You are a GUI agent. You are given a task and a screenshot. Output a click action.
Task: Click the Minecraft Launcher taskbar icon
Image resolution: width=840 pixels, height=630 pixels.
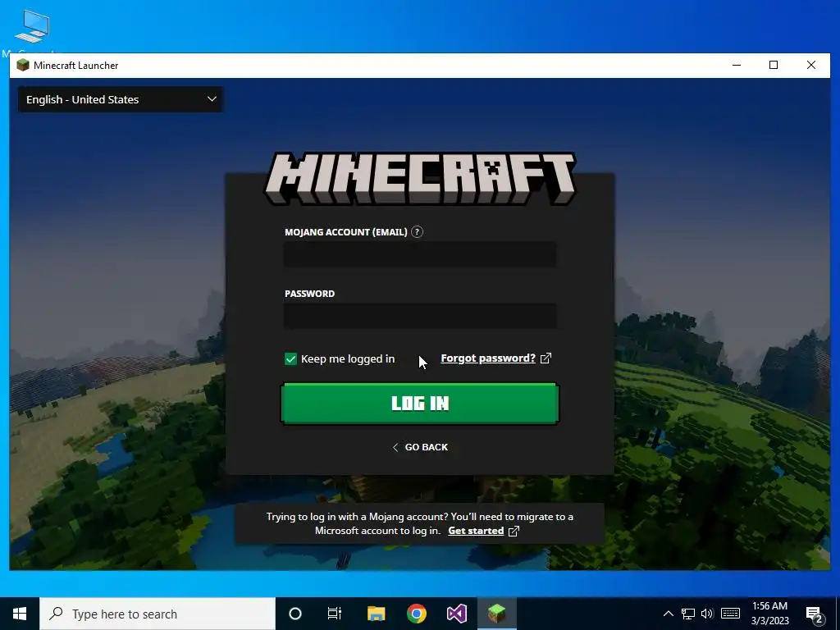[x=496, y=614]
